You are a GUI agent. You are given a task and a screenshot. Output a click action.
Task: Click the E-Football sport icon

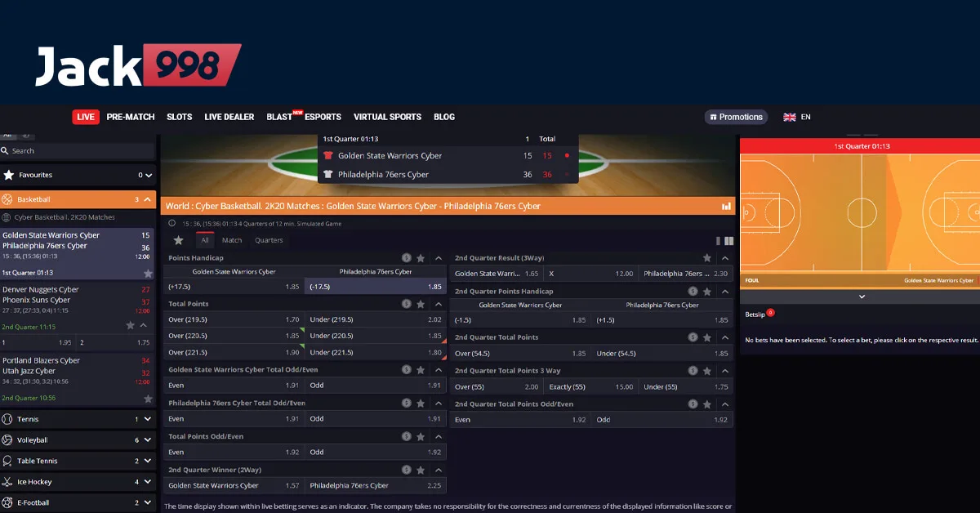point(7,502)
